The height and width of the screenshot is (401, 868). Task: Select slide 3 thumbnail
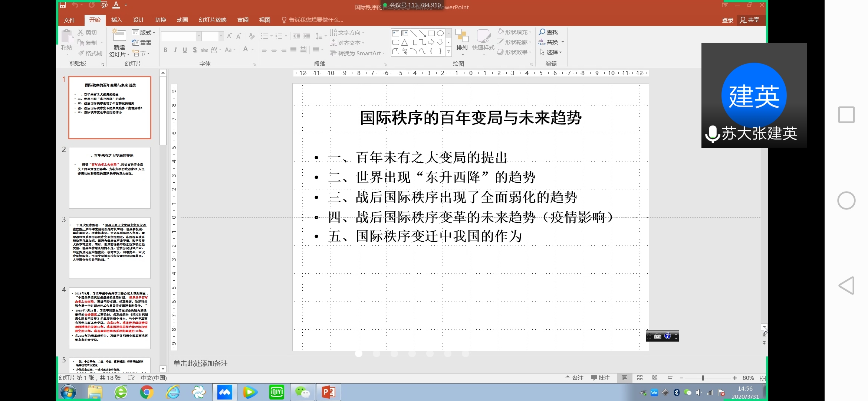coord(110,248)
